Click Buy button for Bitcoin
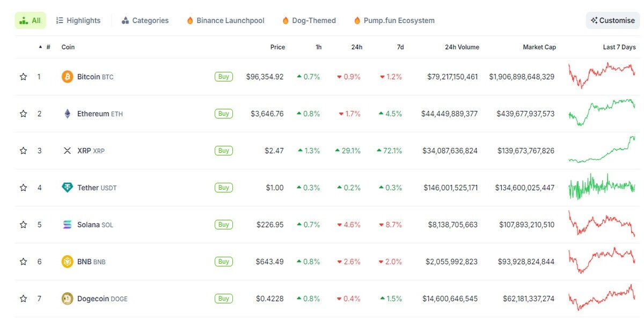Screen dimensions: 644x320 click(x=224, y=77)
